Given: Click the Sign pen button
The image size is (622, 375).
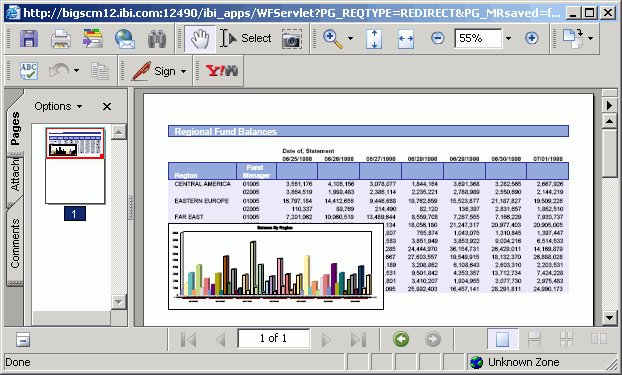Looking at the screenshot, I should [153, 71].
